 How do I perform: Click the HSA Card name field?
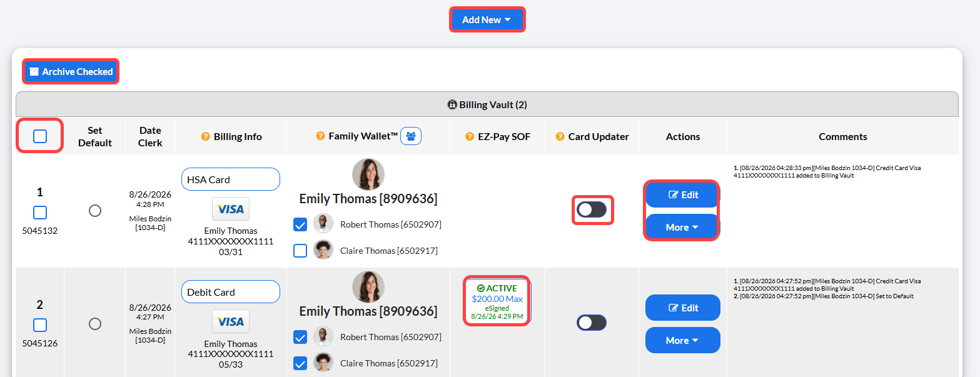pos(231,179)
